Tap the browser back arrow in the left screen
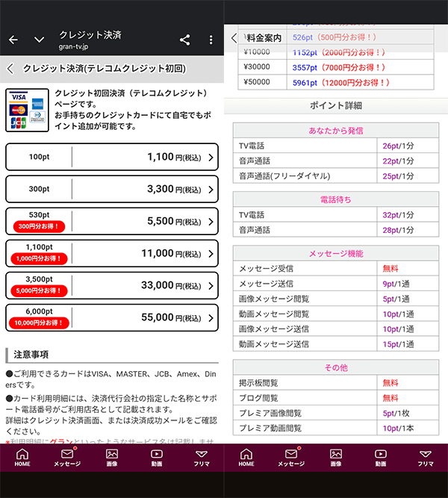Viewport: 448px width, 498px height. (x=13, y=40)
